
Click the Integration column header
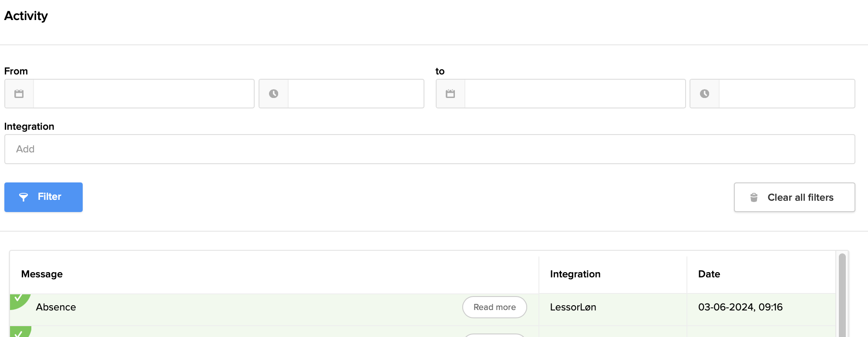pos(575,274)
